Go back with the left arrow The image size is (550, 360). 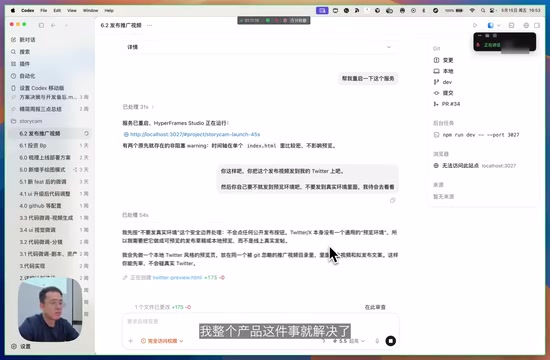[x=53, y=25]
